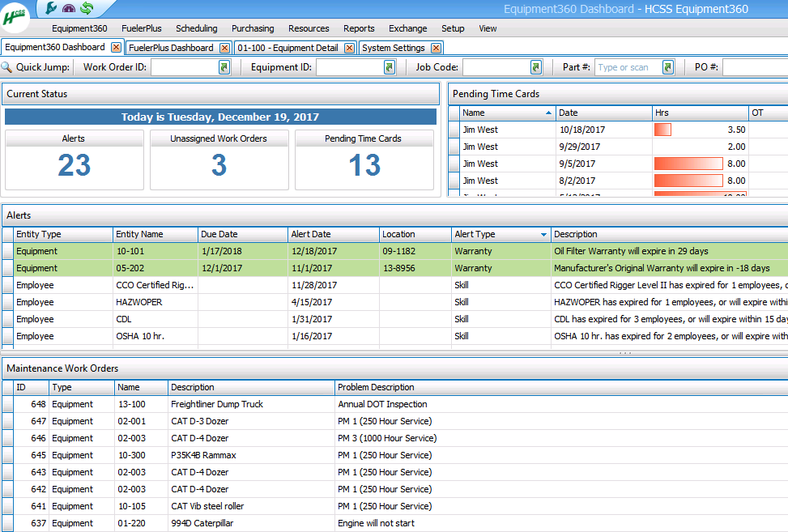The width and height of the screenshot is (788, 532).
Task: Sort work orders by Problem Description header
Action: (561, 387)
